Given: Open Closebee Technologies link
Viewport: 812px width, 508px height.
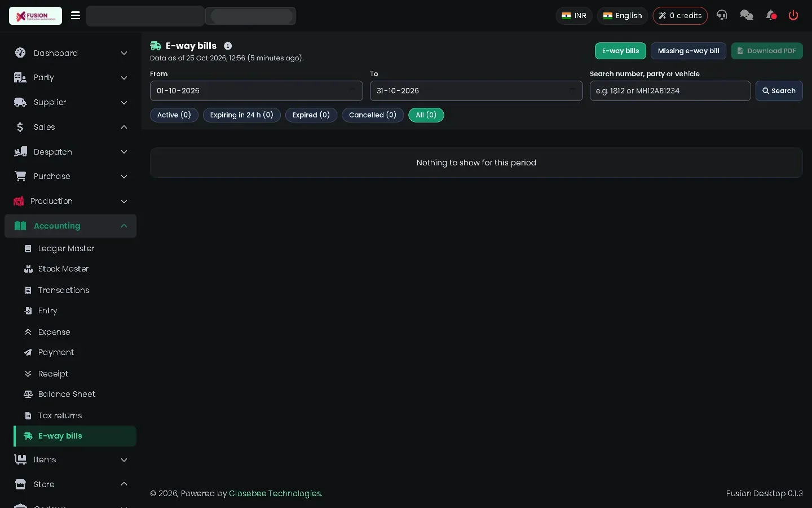Looking at the screenshot, I should [275, 493].
